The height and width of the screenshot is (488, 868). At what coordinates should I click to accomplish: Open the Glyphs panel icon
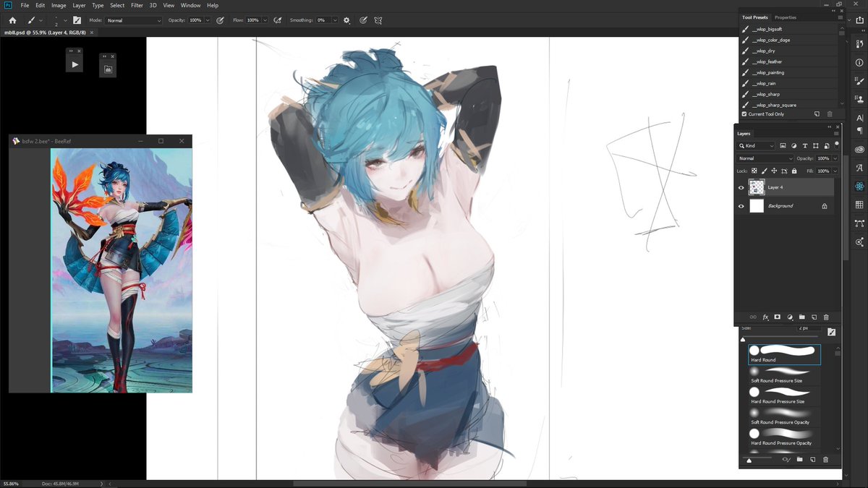pos(859,168)
